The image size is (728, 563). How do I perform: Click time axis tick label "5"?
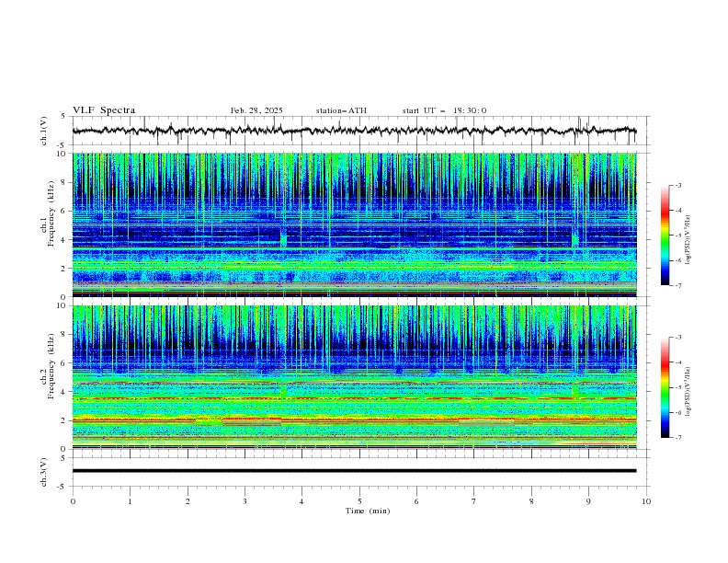(x=359, y=501)
